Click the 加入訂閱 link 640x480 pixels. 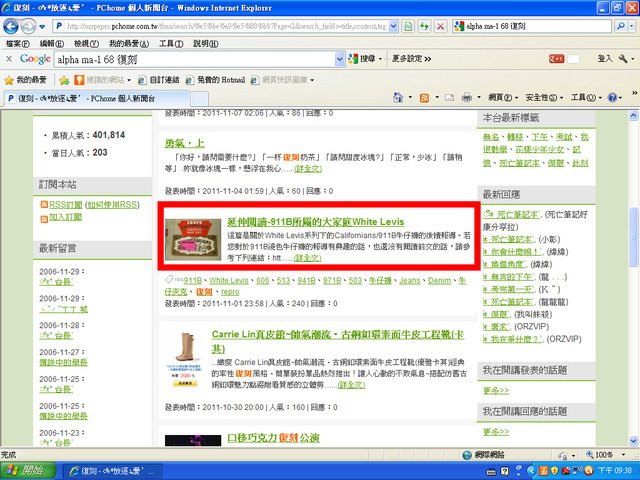(65, 217)
